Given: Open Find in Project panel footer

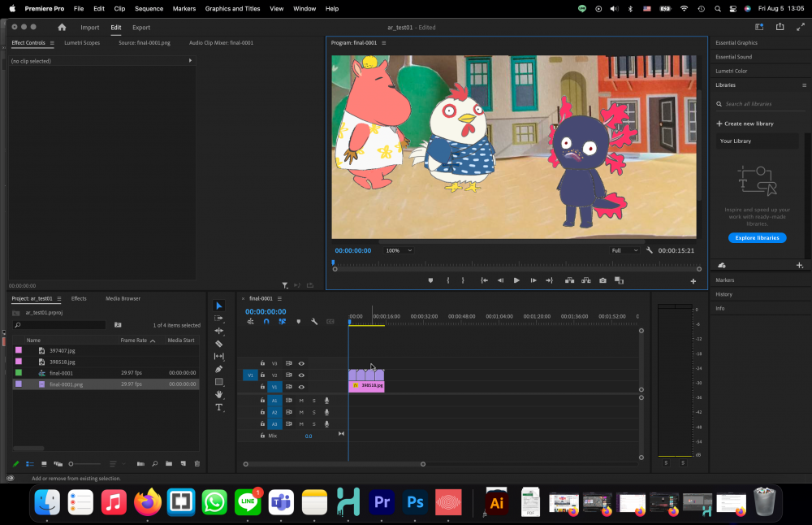Looking at the screenshot, I should [154, 464].
